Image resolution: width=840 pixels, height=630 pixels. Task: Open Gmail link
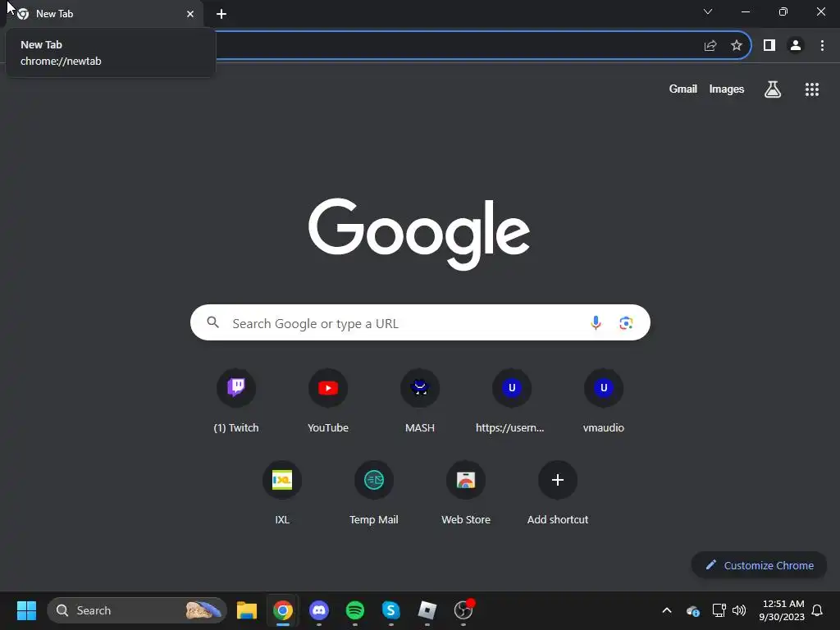pyautogui.click(x=682, y=89)
